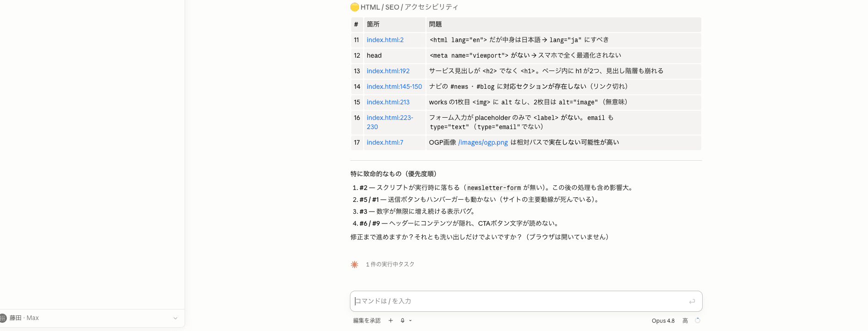Click the priority item starting with #2
This screenshot has height=331, width=868.
pos(497,188)
